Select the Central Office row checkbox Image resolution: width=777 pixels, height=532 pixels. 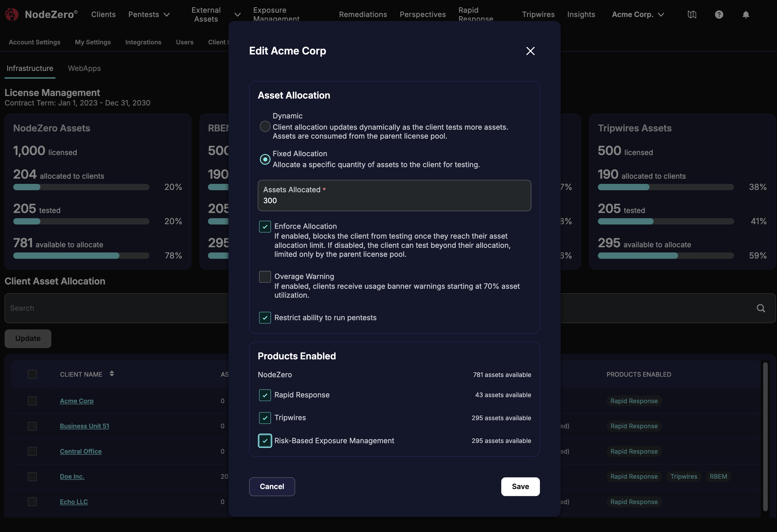pyautogui.click(x=32, y=451)
